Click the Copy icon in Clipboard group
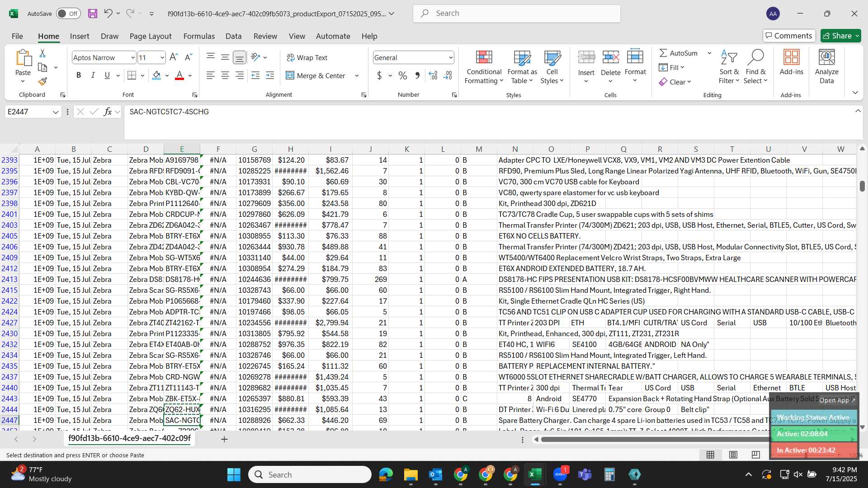 (x=42, y=67)
